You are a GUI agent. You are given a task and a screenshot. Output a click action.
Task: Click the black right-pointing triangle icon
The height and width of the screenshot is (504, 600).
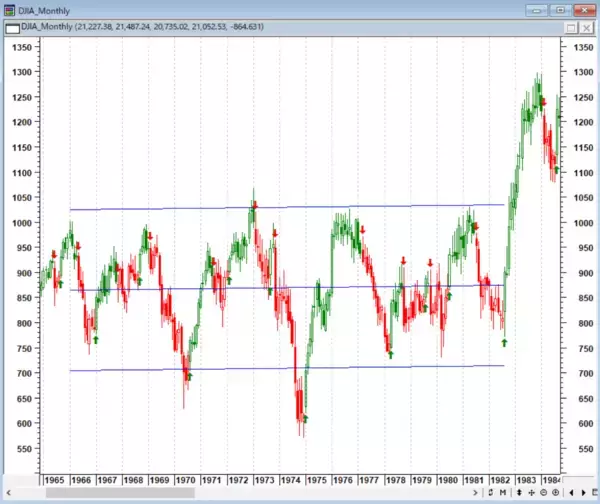point(584,493)
